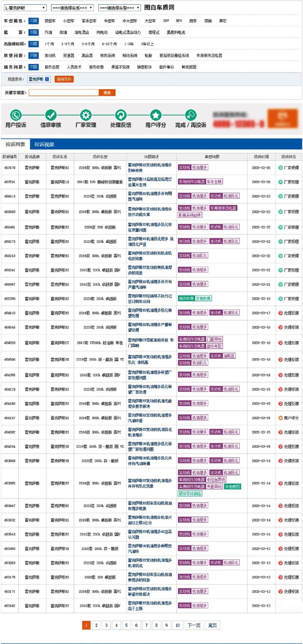Viewport: 303px width, 644px height.
Task: Open the 雷克萨斯 brand dropdown
Action: pos(25,7)
